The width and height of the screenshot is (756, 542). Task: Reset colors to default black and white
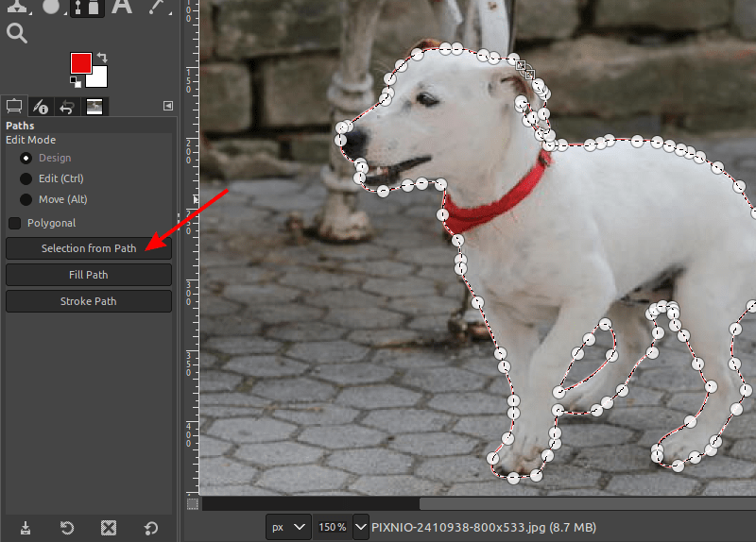pyautogui.click(x=76, y=82)
